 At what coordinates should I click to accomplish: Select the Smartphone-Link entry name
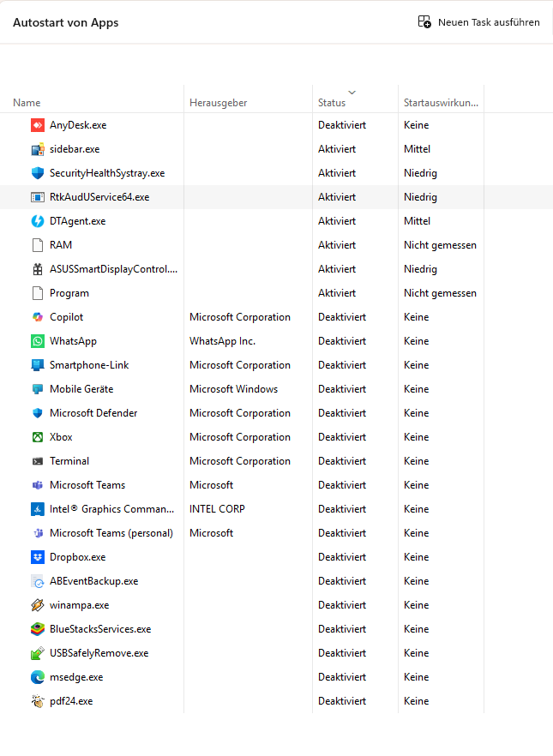pos(89,365)
